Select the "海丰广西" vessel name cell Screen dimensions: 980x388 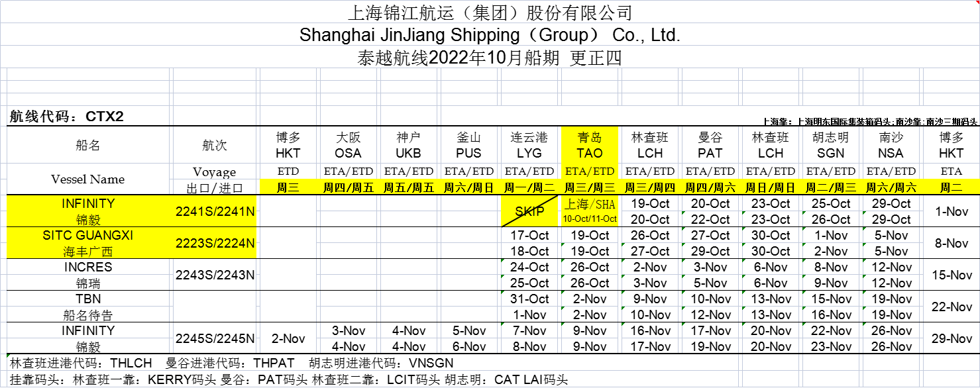click(88, 251)
